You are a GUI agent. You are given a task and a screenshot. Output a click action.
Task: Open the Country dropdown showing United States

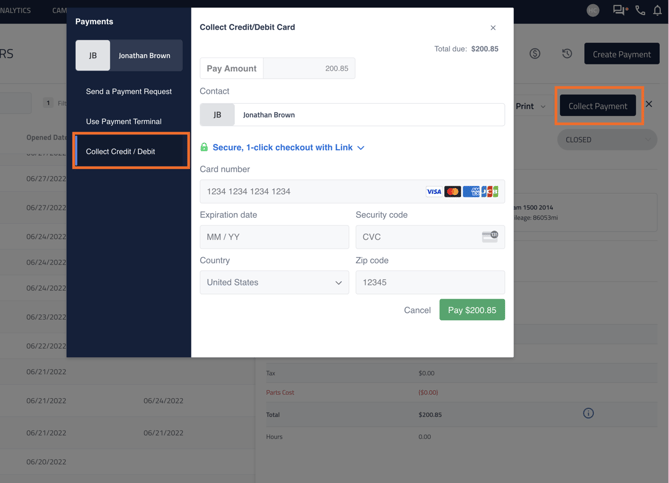click(x=274, y=283)
